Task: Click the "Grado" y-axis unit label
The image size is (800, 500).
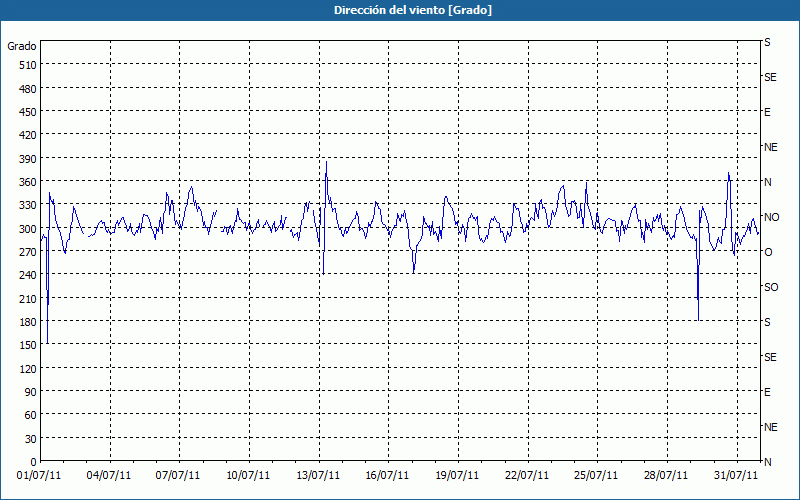Action: (x=22, y=46)
